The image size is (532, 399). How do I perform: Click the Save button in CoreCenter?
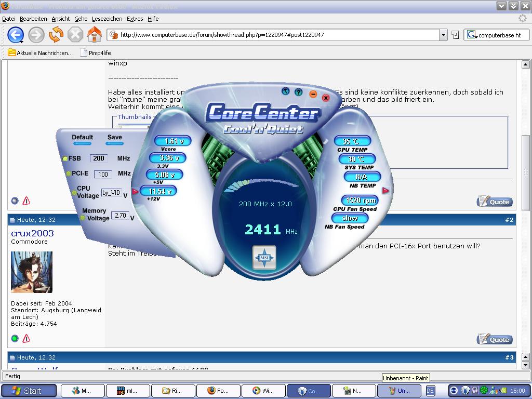[x=115, y=139]
